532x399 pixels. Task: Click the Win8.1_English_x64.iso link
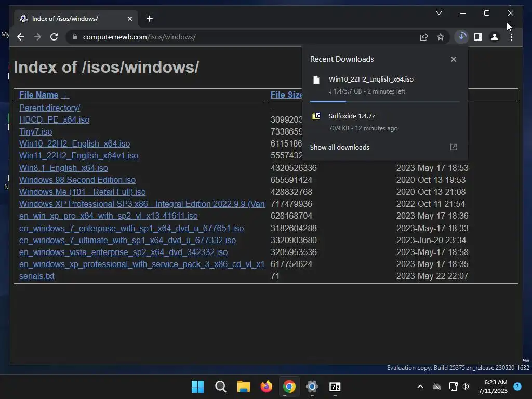(63, 168)
